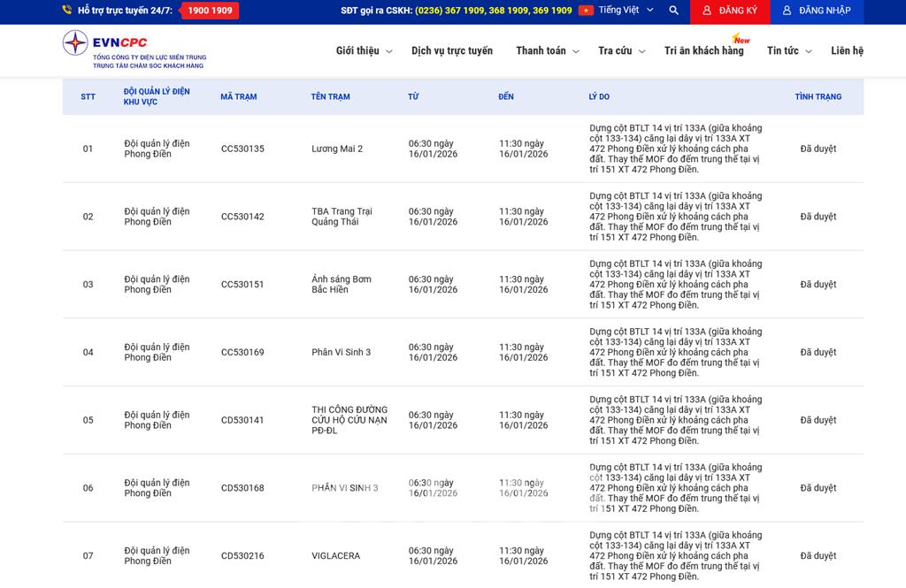Open Tri ân khách hàng menu item
Image resolution: width=906 pixels, height=588 pixels.
click(703, 51)
